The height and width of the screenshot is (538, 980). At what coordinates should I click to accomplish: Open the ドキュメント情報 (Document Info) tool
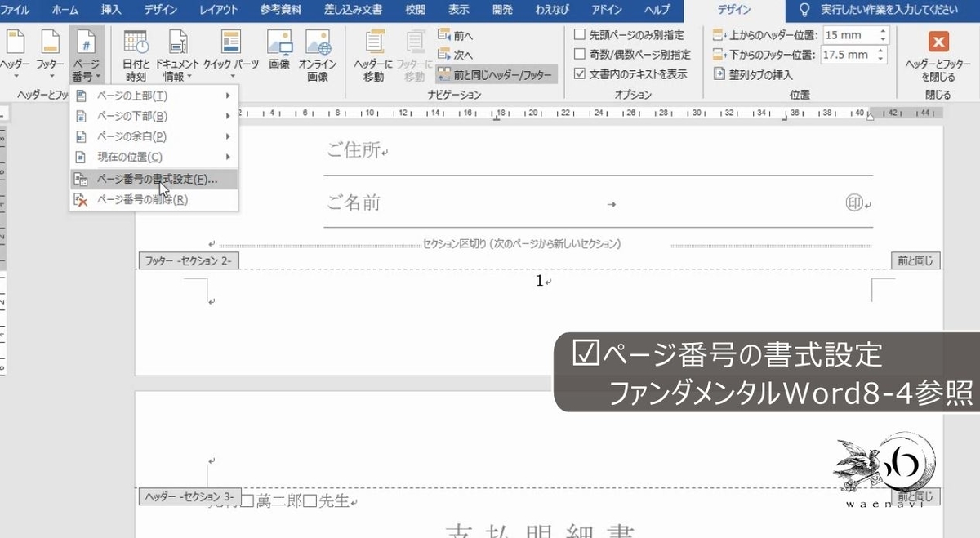[178, 51]
